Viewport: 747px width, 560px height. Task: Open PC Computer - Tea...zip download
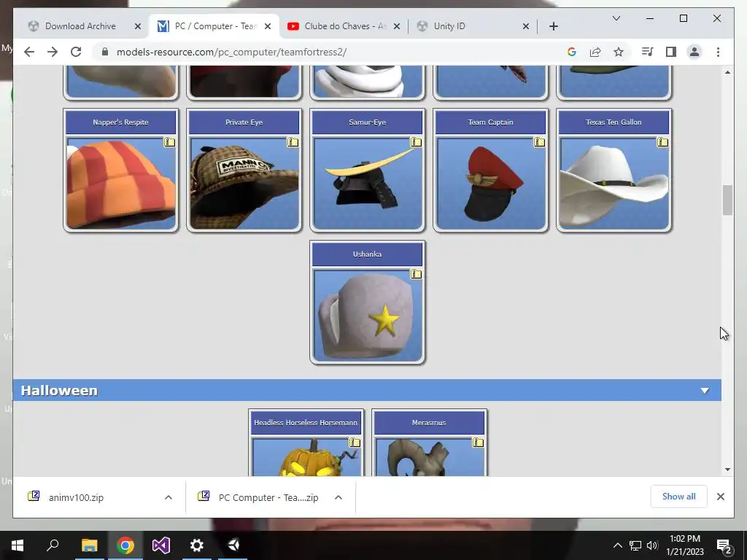click(268, 497)
